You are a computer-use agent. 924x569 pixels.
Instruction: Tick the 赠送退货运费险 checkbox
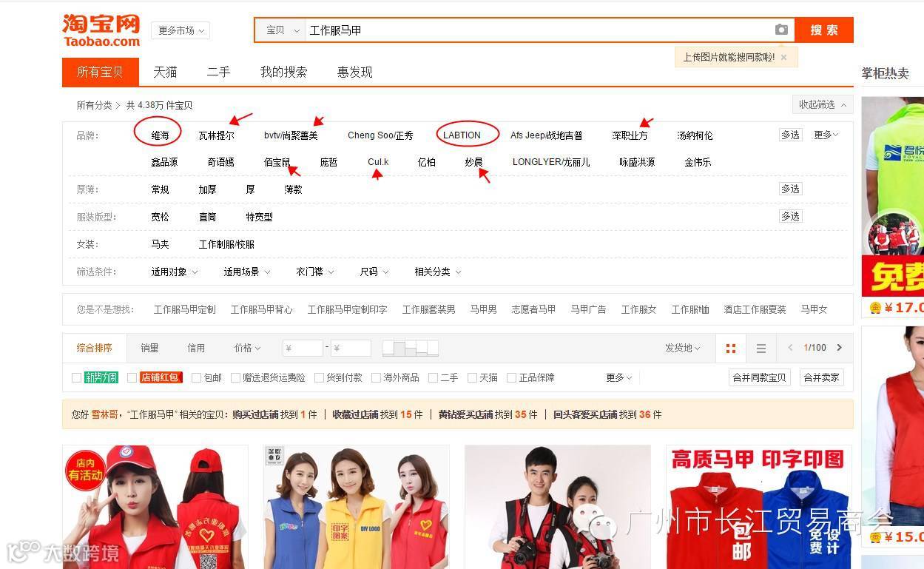[235, 377]
